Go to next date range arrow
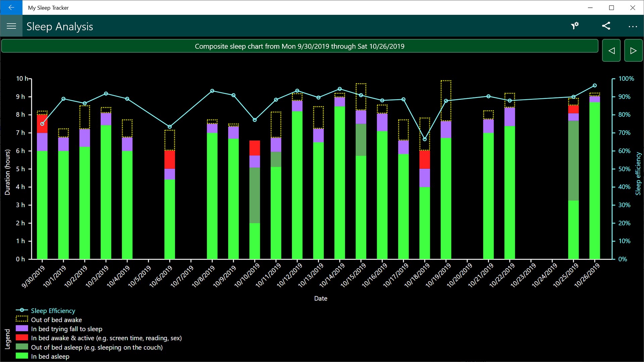 [x=633, y=51]
